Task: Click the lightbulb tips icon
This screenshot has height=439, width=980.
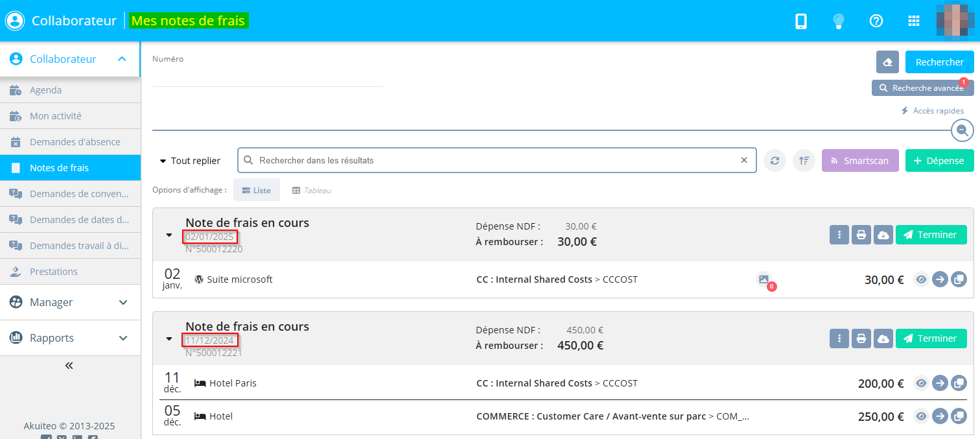Action: click(x=839, y=21)
